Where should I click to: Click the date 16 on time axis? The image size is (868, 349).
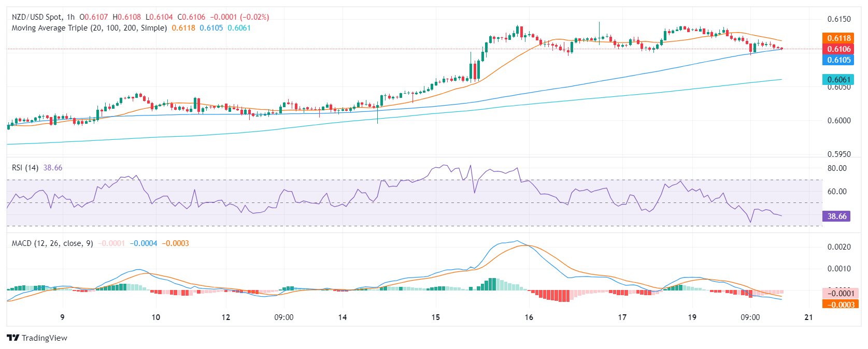click(529, 317)
